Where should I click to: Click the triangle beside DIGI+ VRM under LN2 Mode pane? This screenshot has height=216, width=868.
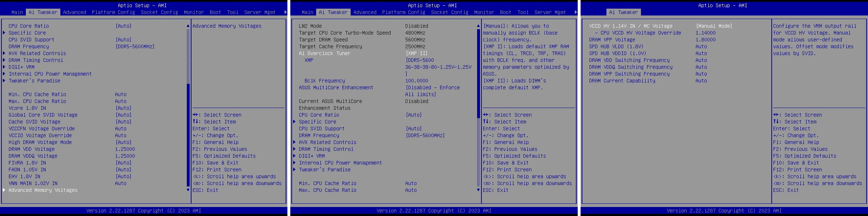294,156
